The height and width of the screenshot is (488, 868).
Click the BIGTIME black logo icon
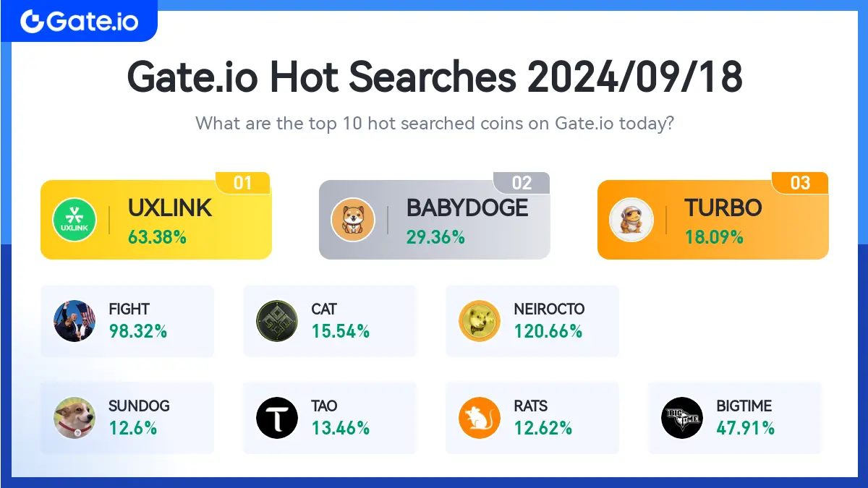(x=682, y=418)
